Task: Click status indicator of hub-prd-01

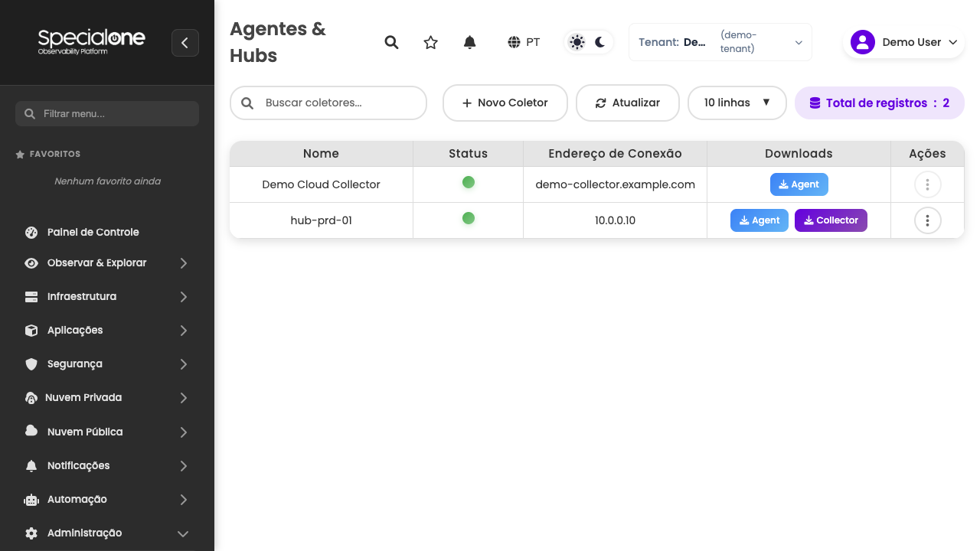Action: [469, 218]
